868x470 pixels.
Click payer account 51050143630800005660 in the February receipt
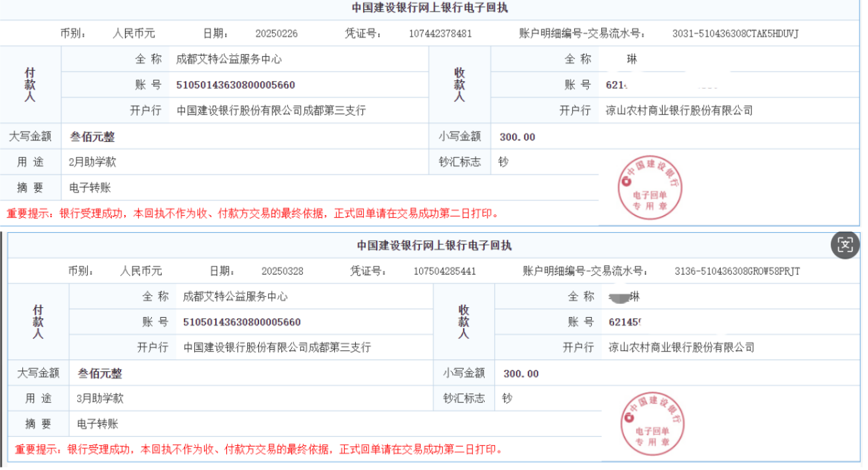(235, 85)
